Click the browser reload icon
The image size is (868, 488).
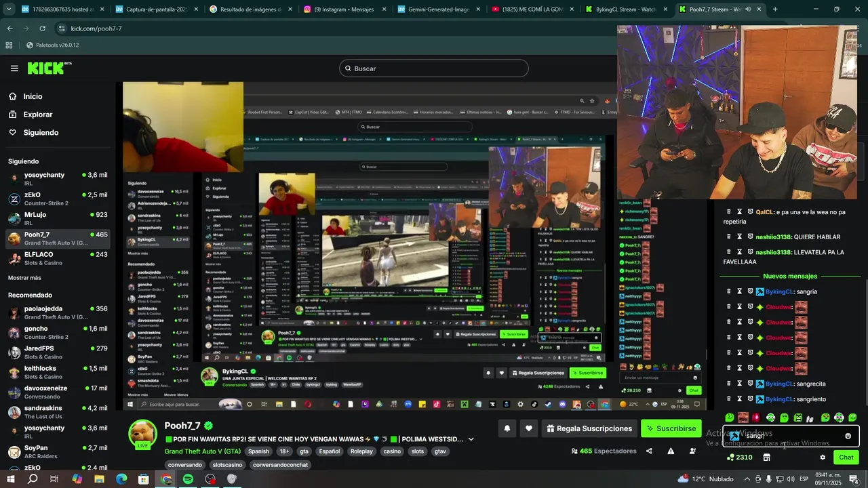point(42,28)
